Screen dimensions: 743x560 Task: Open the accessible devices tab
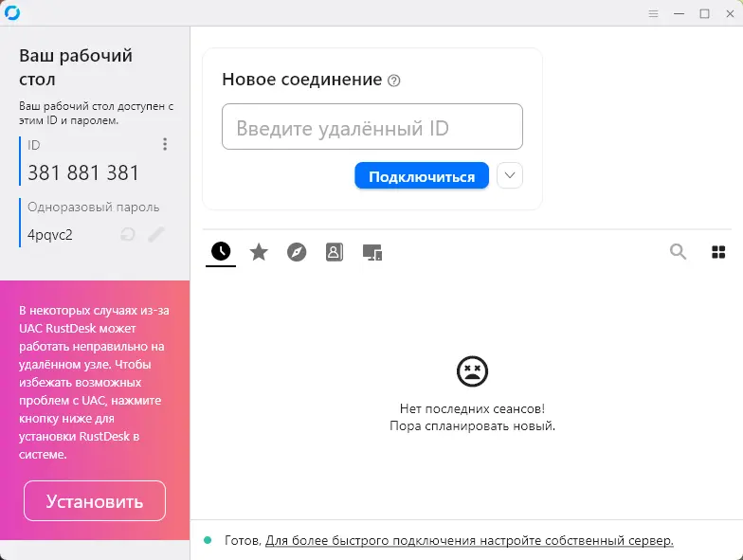[372, 252]
